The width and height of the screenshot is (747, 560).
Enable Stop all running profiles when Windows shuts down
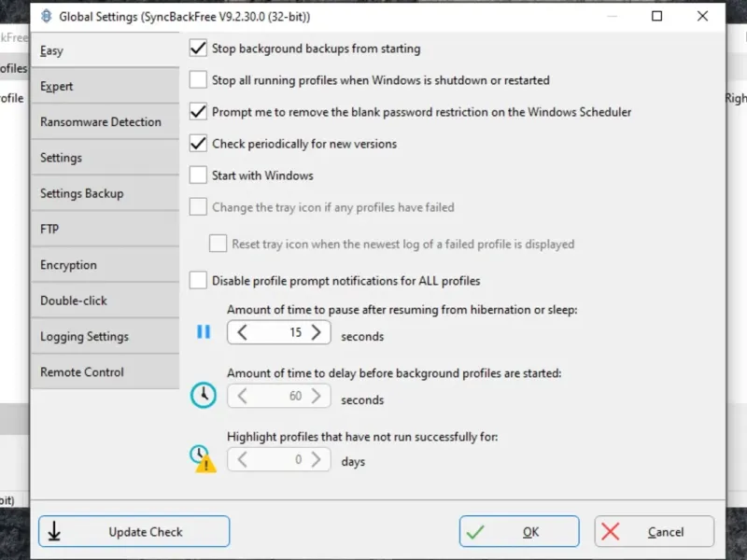[x=198, y=80]
